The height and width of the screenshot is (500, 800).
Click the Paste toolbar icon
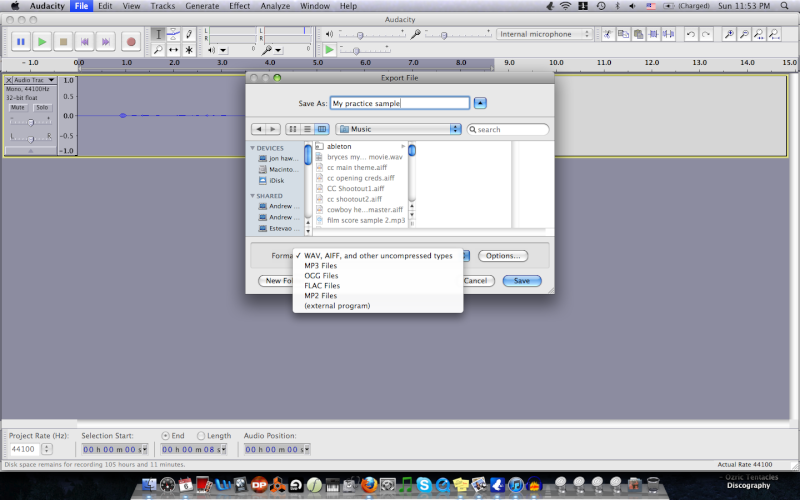pos(638,34)
